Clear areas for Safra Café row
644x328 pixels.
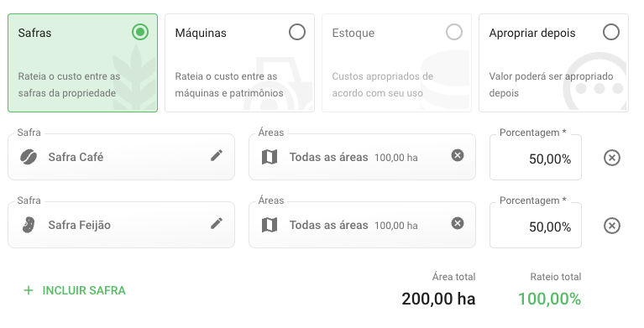[x=458, y=155]
